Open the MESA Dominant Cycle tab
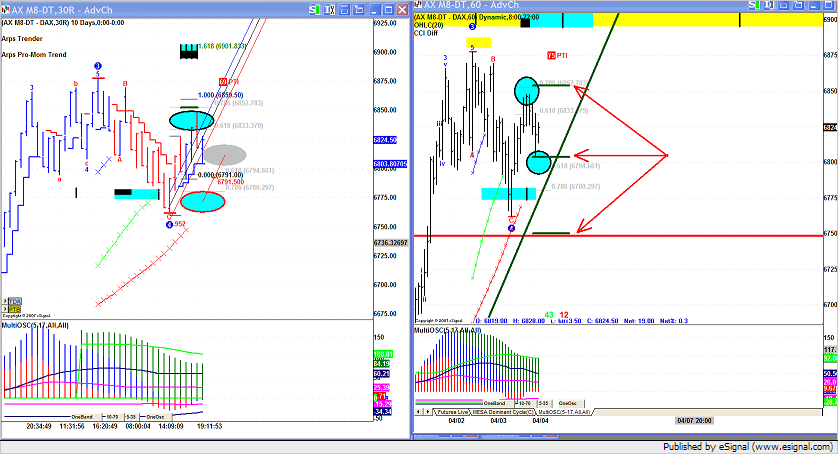 pos(503,412)
